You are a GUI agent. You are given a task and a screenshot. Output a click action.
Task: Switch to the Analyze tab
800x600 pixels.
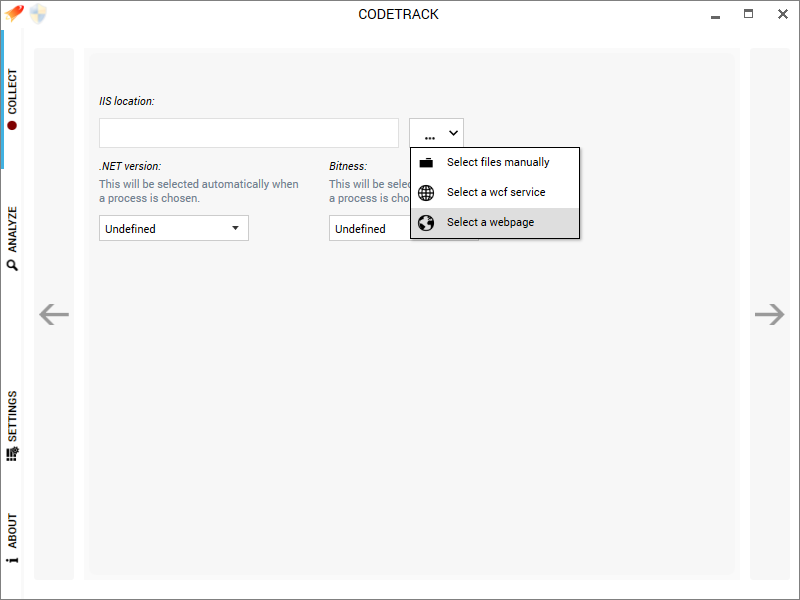click(x=12, y=238)
